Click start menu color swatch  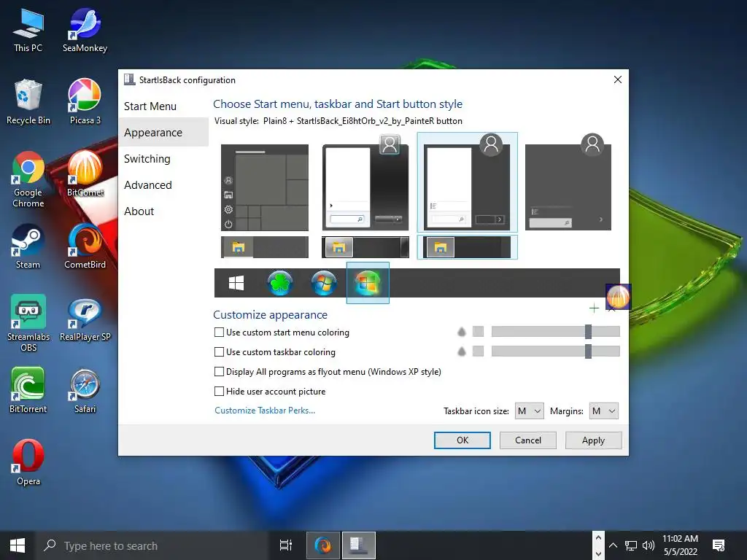point(478,332)
